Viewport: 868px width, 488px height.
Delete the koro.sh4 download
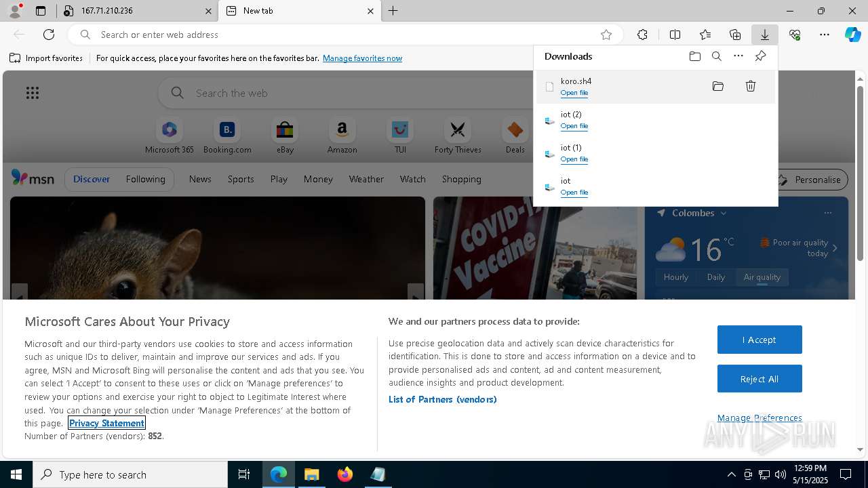coord(751,86)
